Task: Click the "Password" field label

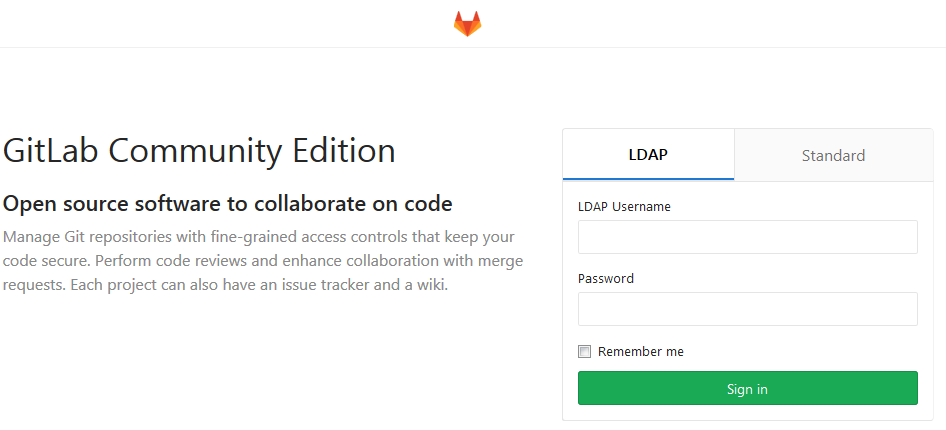Action: coord(606,279)
